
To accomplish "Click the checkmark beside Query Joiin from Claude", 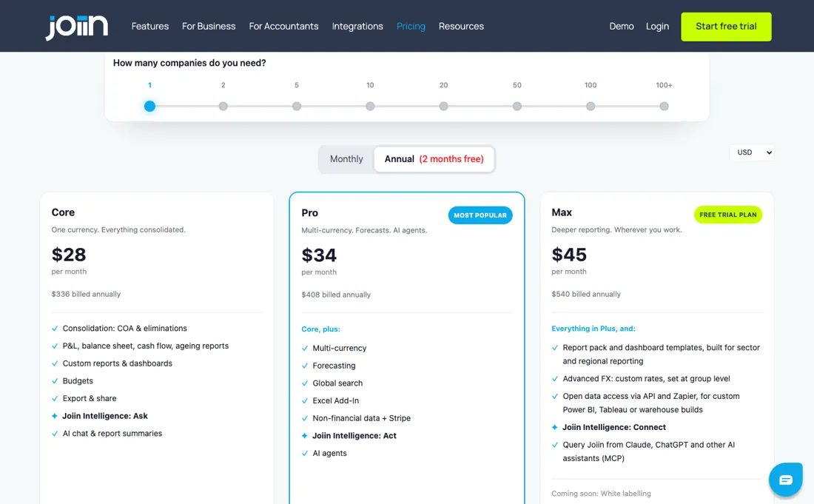I will (x=554, y=445).
